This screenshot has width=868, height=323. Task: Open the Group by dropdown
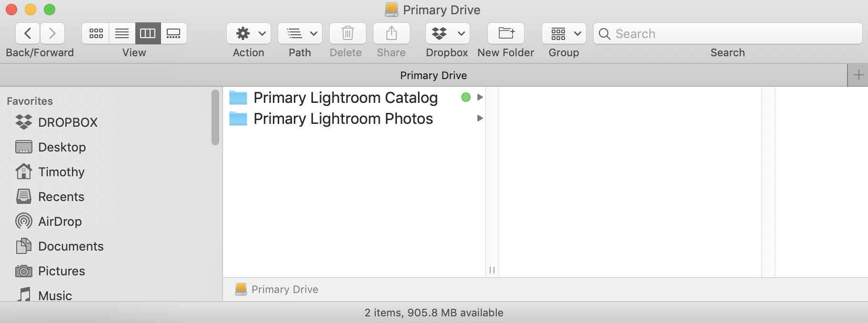564,33
